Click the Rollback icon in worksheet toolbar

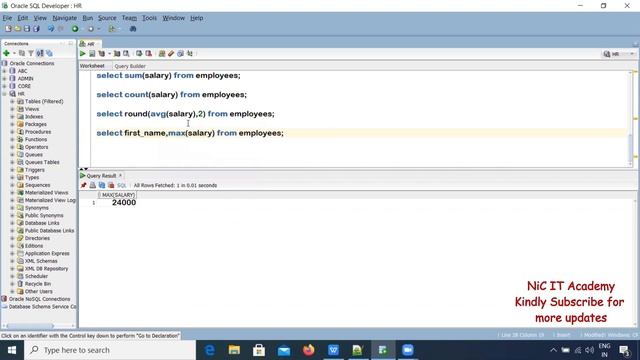(149, 53)
